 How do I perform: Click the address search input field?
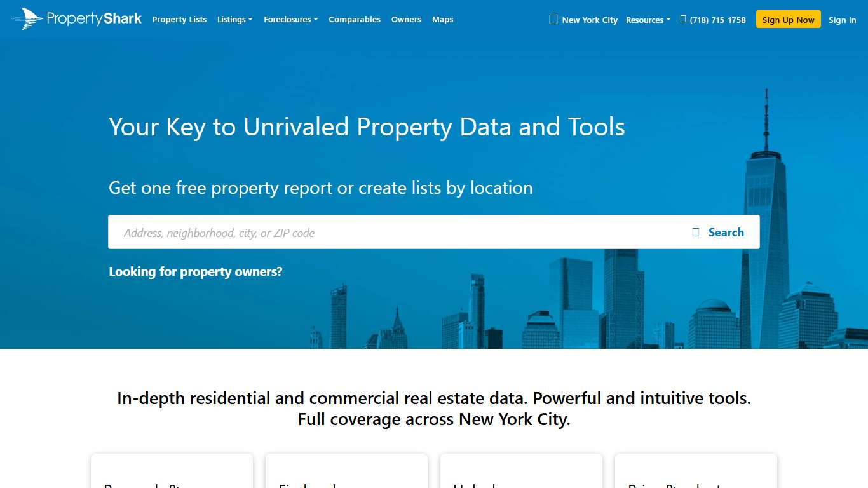(318, 232)
